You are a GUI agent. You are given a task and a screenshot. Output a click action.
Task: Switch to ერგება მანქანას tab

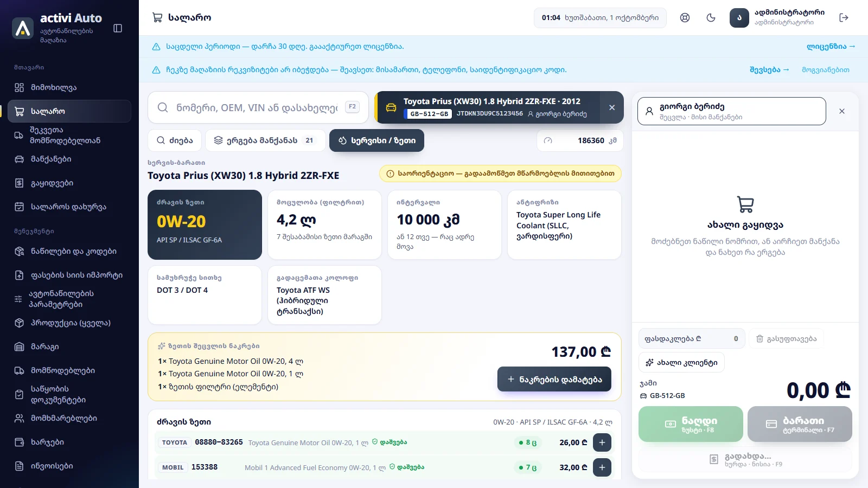tap(265, 140)
